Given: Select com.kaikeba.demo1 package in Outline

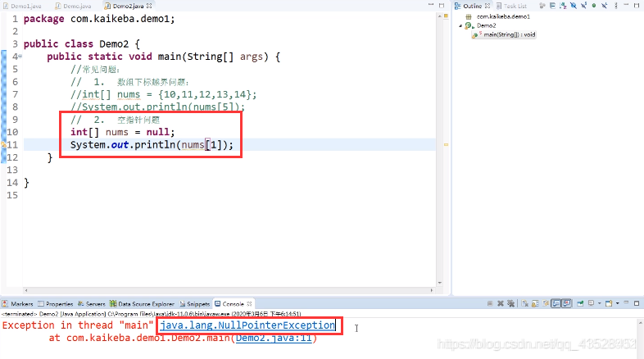Looking at the screenshot, I should 503,16.
